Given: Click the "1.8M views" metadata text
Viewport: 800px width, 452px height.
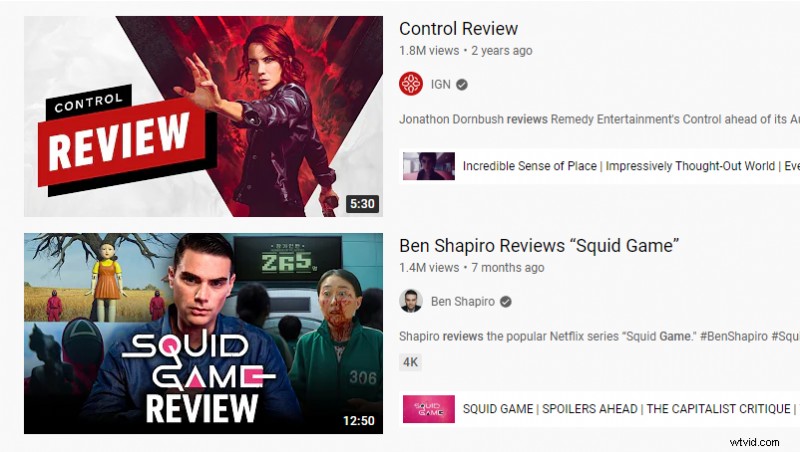Looking at the screenshot, I should click(x=429, y=51).
